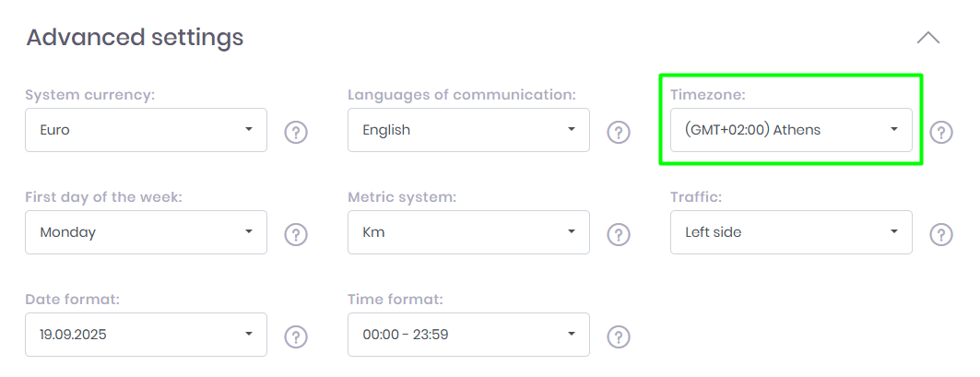Click the "Date format:" field label
This screenshot has height=377, width=980.
pos(73,300)
